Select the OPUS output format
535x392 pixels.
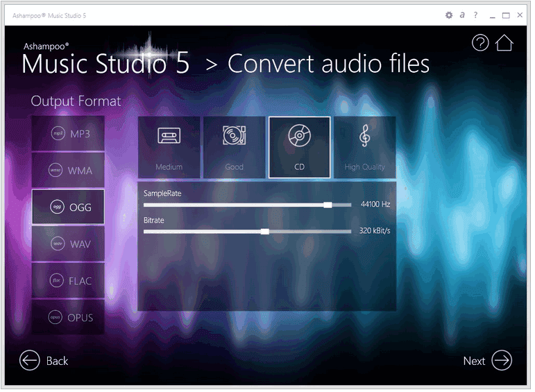pyautogui.click(x=68, y=318)
